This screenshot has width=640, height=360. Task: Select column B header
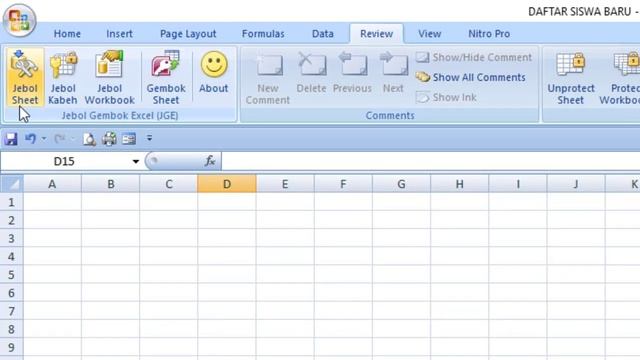111,184
